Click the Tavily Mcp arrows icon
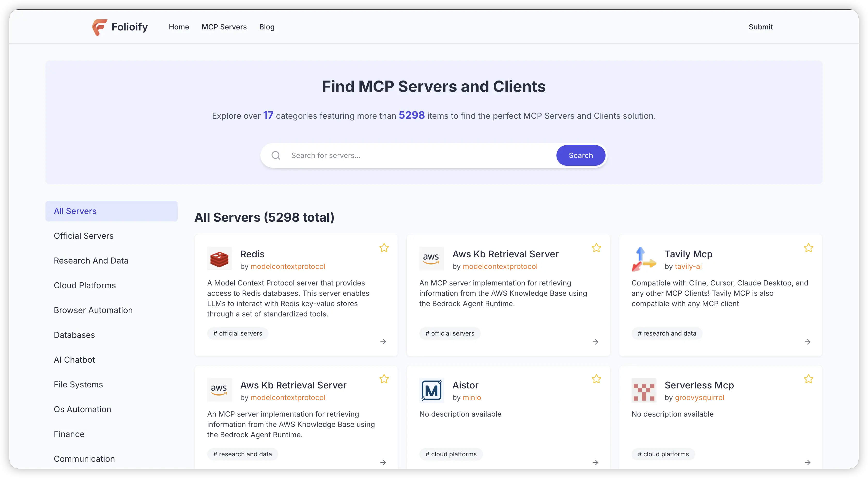Screen dimensions: 868x478 [x=644, y=259]
